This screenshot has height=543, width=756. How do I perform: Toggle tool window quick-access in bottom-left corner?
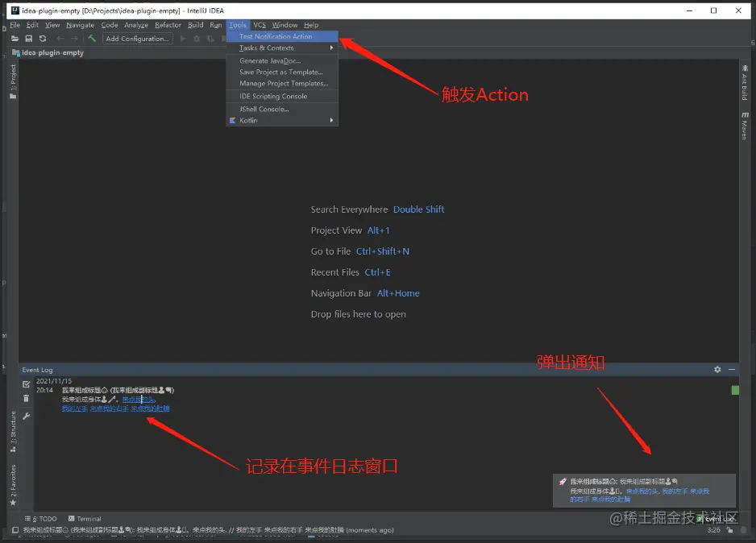tap(15, 530)
